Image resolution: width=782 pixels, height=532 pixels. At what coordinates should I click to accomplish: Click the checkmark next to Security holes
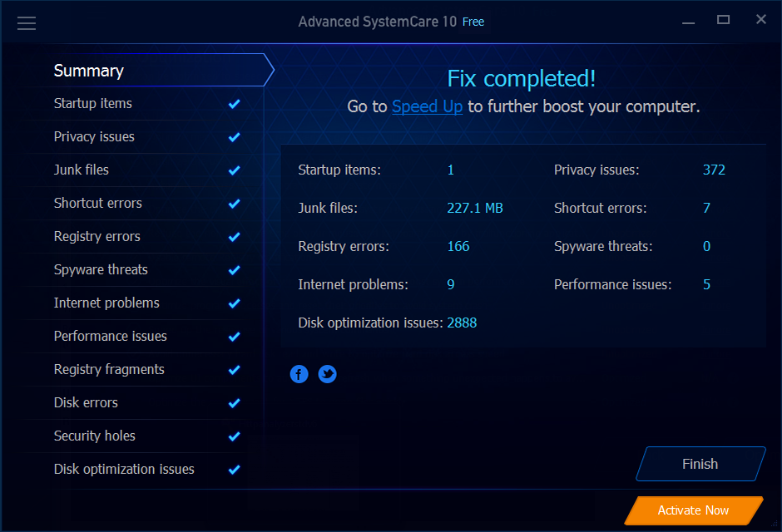[x=235, y=436]
